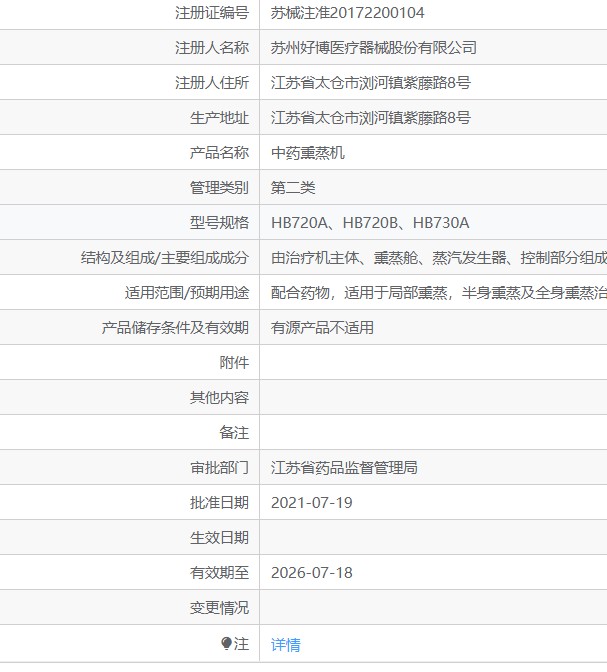The image size is (607, 672).
Task: Select registration number 苏械注准20172200104
Action: click(347, 13)
